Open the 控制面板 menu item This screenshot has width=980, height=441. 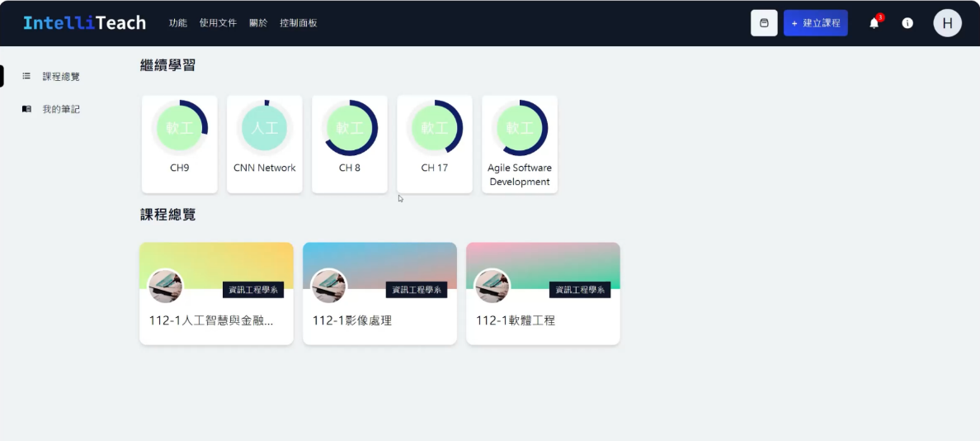(299, 23)
